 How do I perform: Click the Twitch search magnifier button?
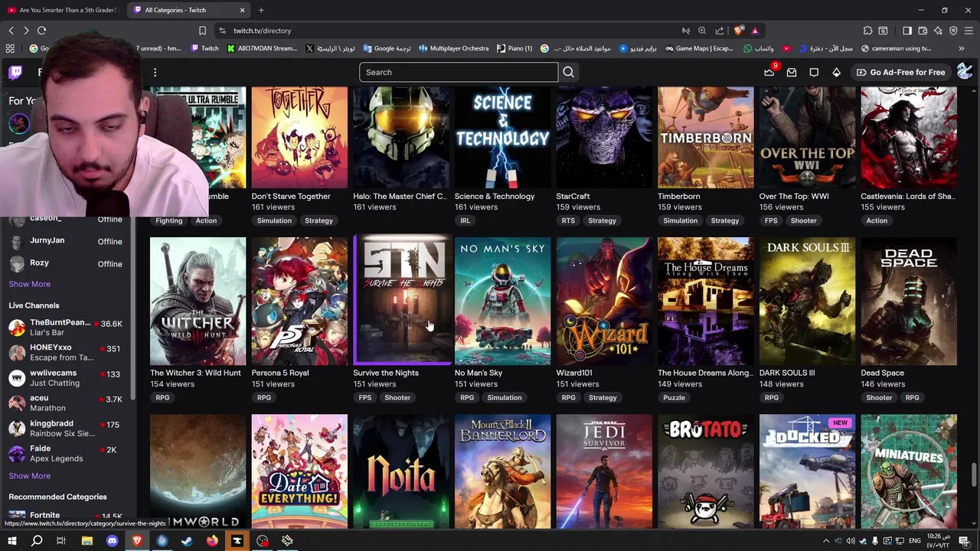[568, 72]
